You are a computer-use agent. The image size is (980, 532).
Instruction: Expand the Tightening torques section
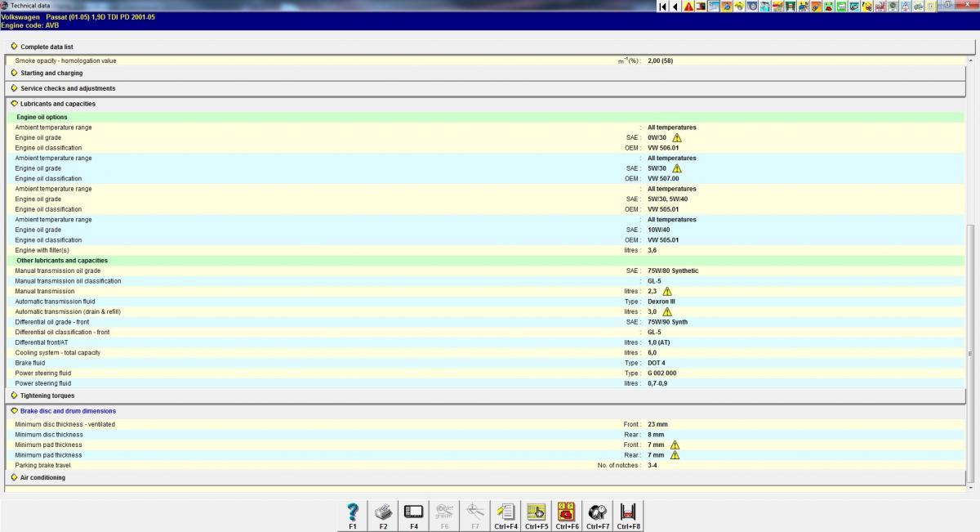point(486,396)
